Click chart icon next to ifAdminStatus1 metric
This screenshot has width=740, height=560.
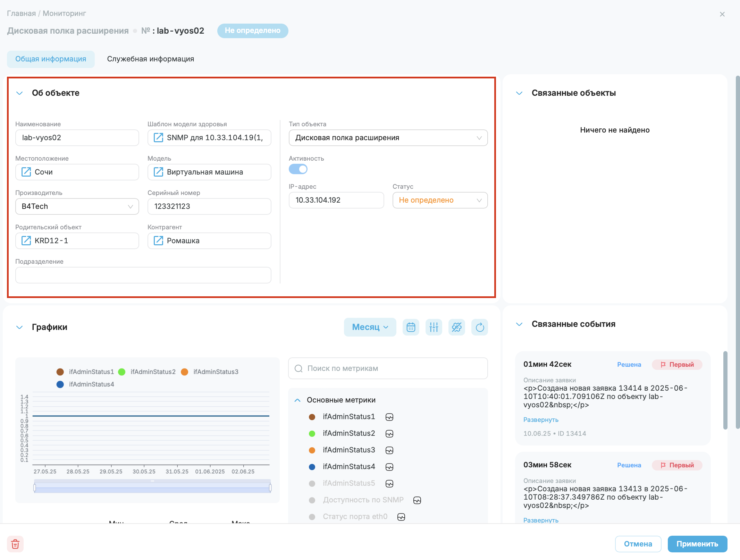pos(389,417)
